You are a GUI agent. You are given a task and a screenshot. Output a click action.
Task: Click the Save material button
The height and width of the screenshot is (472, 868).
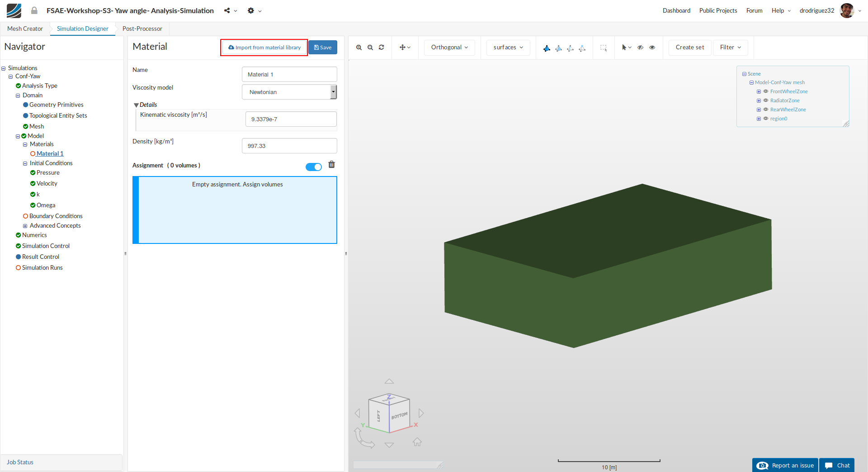[323, 48]
